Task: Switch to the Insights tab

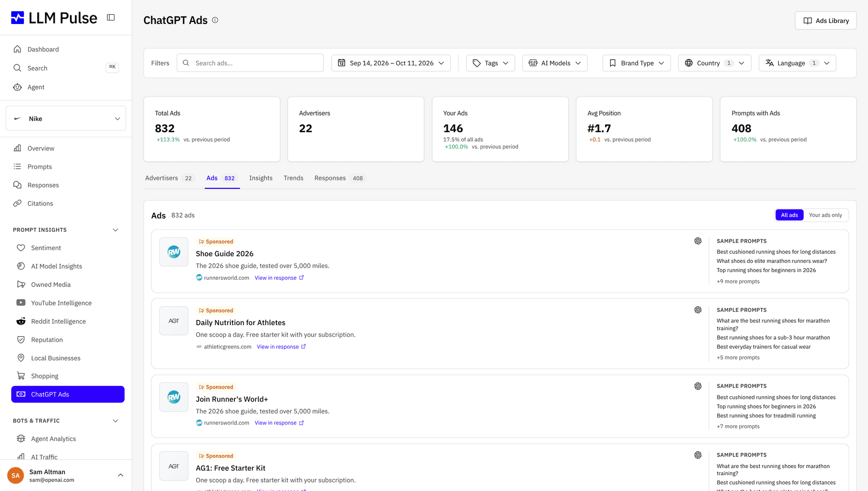Action: click(261, 178)
